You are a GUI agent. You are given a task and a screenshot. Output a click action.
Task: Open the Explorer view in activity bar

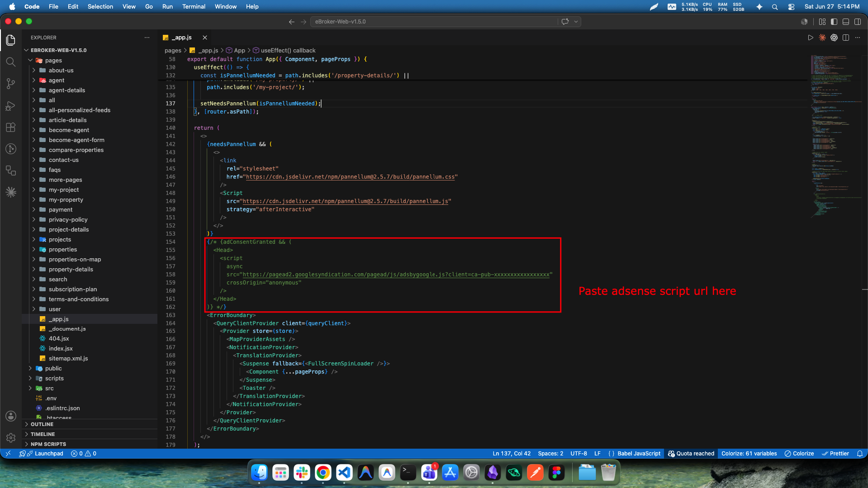[x=11, y=40]
